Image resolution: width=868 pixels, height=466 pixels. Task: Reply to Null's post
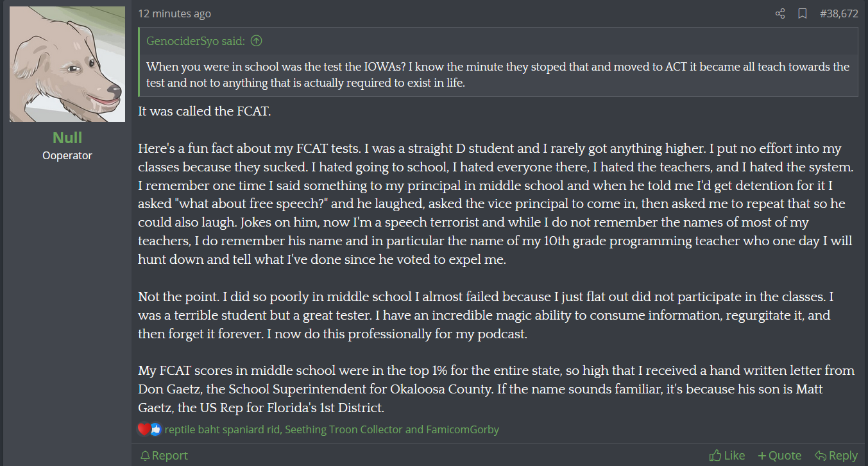click(836, 455)
